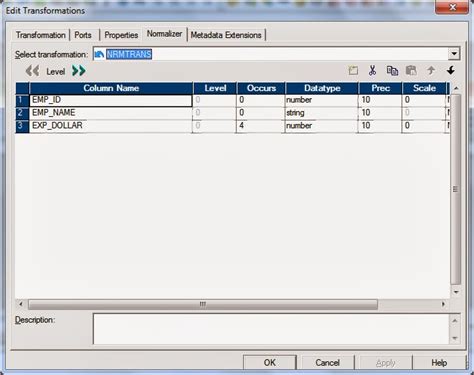This screenshot has width=474, height=375.
Task: Click the Description box scroll up arrow
Action: click(x=455, y=320)
